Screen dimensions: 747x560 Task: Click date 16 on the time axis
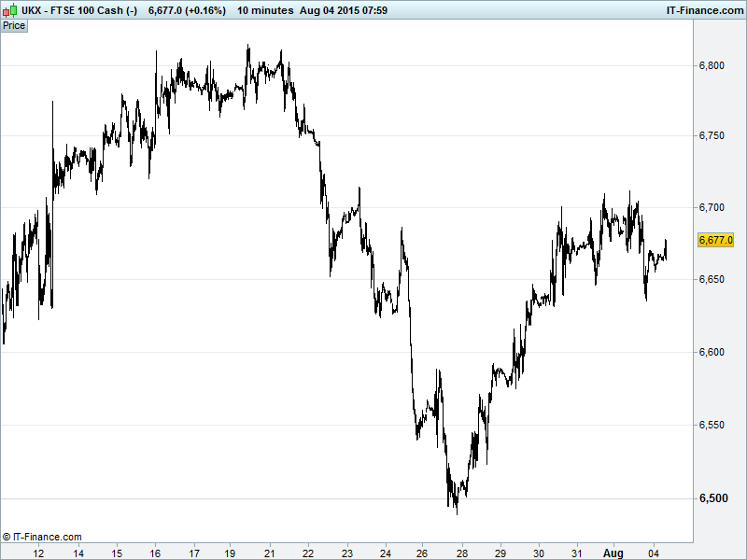[x=155, y=553]
